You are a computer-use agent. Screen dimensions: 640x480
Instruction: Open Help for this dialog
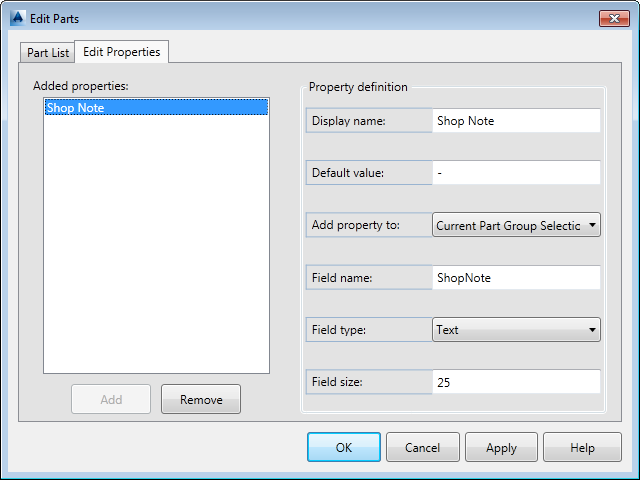click(x=582, y=448)
